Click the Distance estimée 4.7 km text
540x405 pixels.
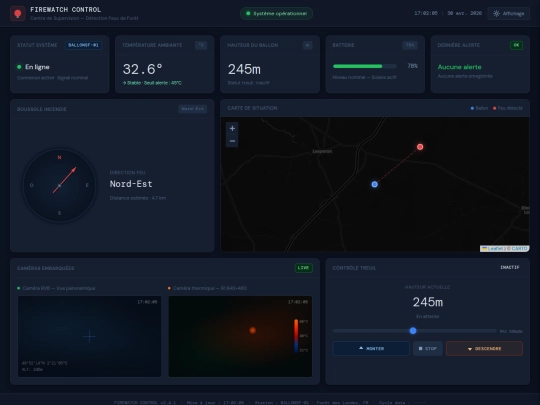click(x=138, y=198)
